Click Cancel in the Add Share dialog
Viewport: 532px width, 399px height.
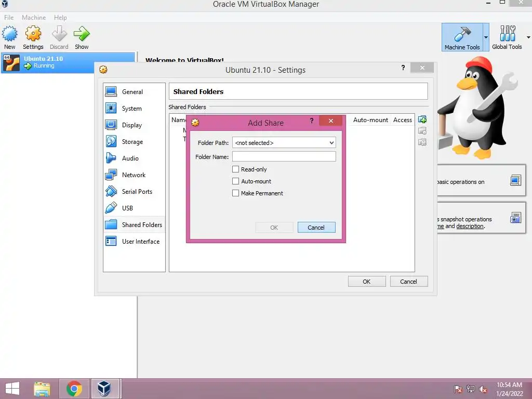tap(316, 228)
